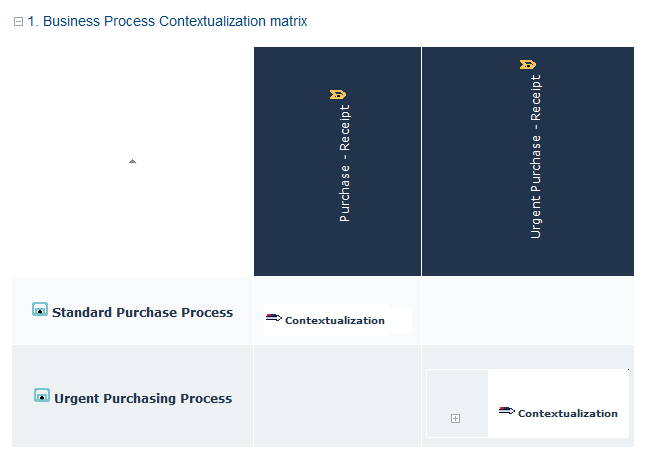The height and width of the screenshot is (453, 653).
Task: Click the yellow icon above Urgent Purchase - Receipt
Action: 528,65
